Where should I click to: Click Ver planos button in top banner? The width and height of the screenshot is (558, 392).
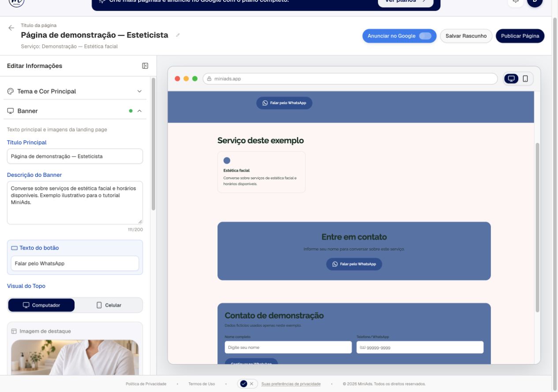pyautogui.click(x=406, y=2)
